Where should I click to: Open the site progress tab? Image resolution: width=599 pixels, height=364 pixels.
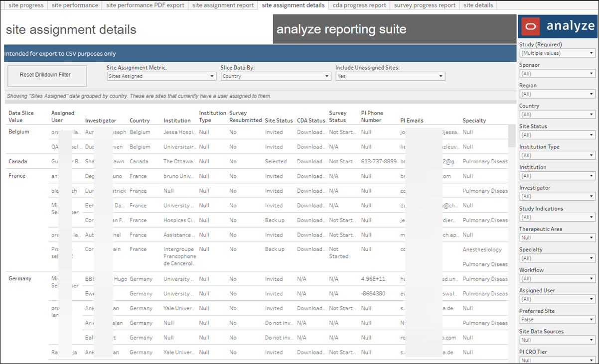click(x=26, y=5)
